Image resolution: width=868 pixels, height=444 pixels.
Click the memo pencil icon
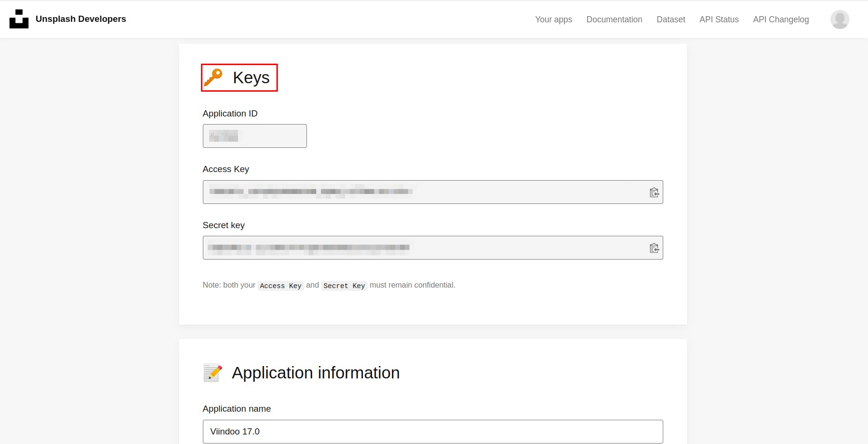(x=213, y=373)
